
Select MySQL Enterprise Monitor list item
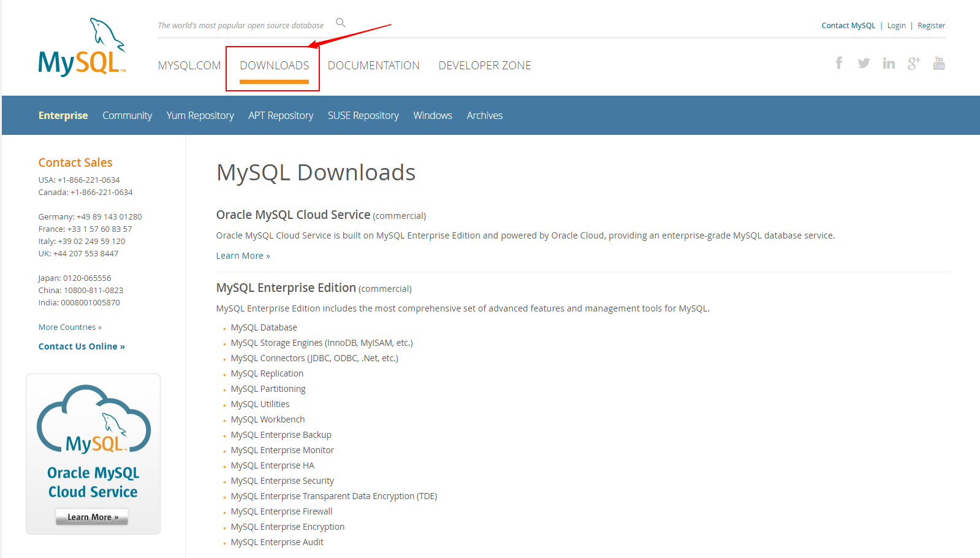(283, 450)
